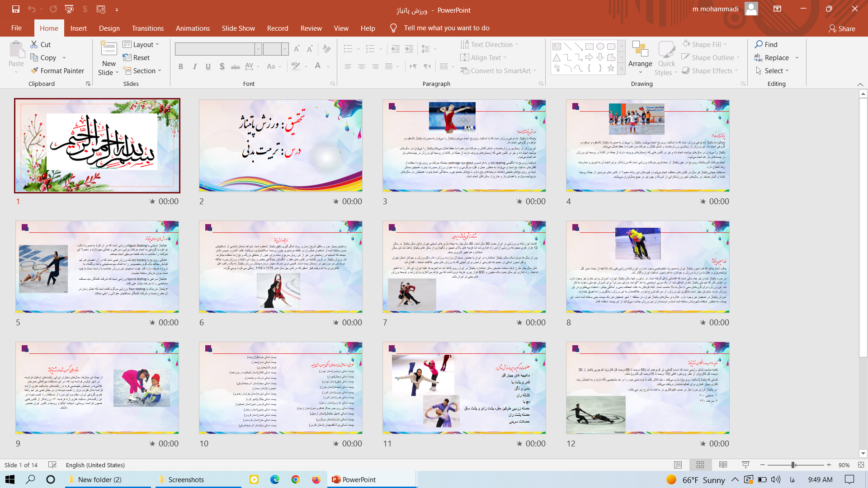The image size is (868, 488).
Task: Toggle Bold formatting button
Action: [181, 66]
